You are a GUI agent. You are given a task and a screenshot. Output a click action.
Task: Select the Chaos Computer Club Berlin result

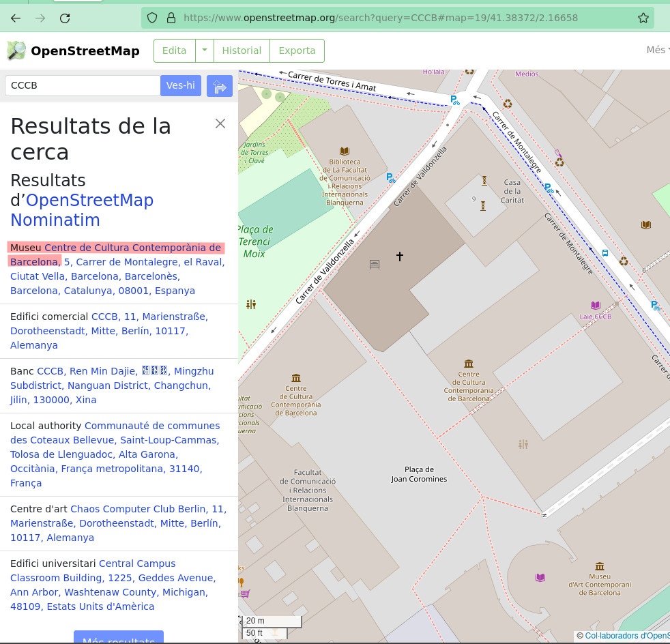tap(118, 523)
